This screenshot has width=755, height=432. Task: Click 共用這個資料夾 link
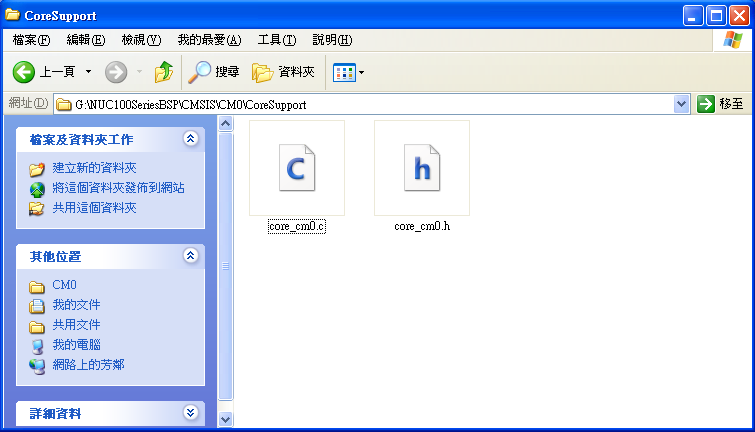coord(94,208)
